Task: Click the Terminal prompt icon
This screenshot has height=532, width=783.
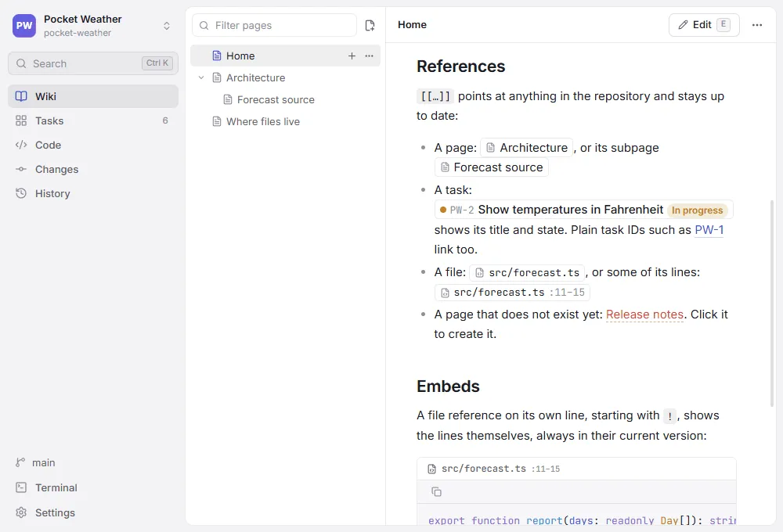Action: tap(21, 487)
